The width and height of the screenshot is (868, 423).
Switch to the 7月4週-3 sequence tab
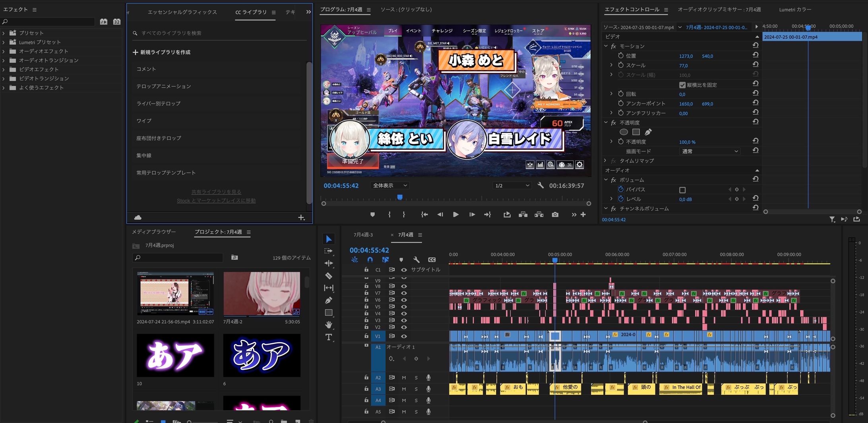click(x=363, y=235)
